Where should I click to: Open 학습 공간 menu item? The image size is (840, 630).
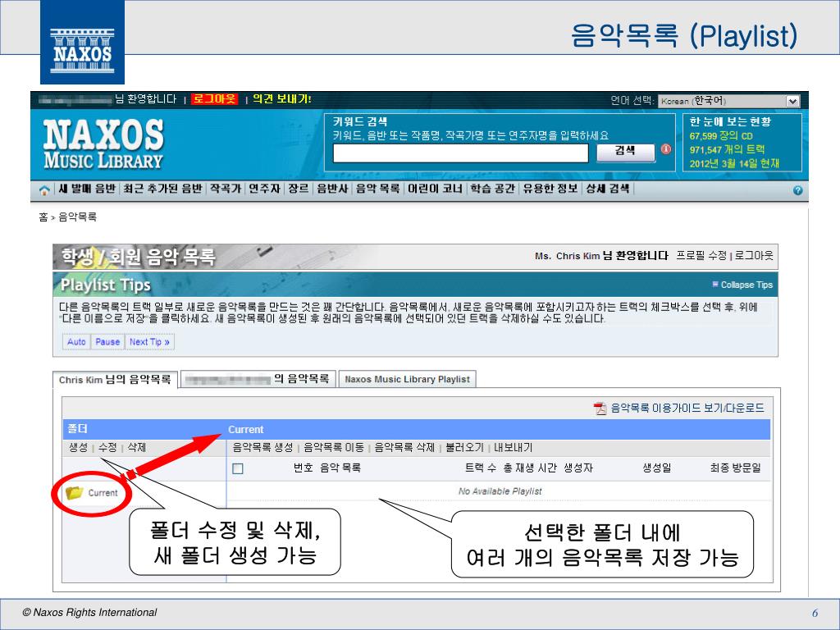492,189
